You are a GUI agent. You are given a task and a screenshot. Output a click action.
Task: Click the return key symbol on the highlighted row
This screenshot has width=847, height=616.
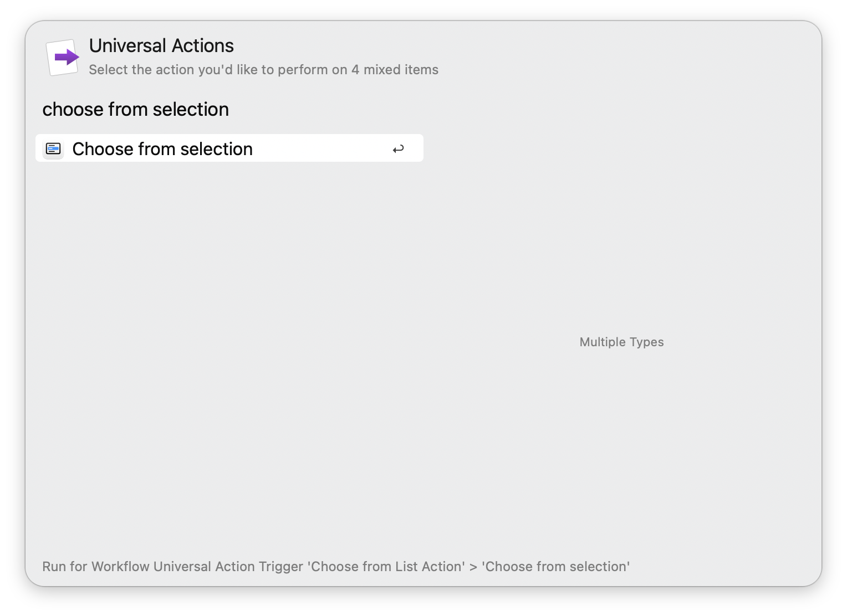coord(399,148)
